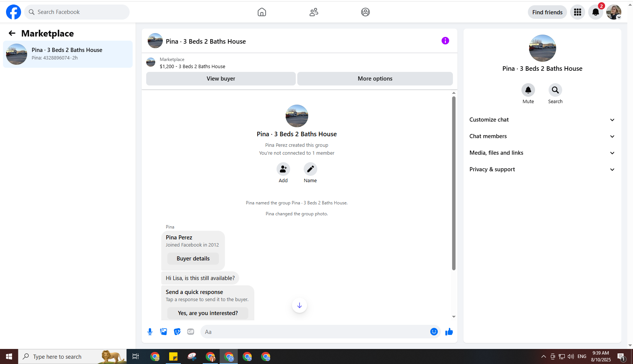
Task: Go to the Friends icon in top navigation
Action: point(314,12)
